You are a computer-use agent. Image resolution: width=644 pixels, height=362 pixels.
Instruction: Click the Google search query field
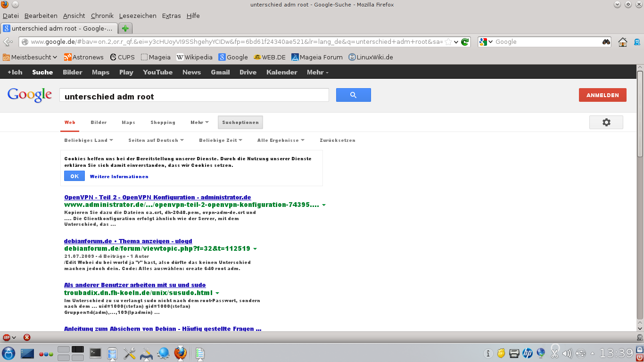[x=194, y=95]
